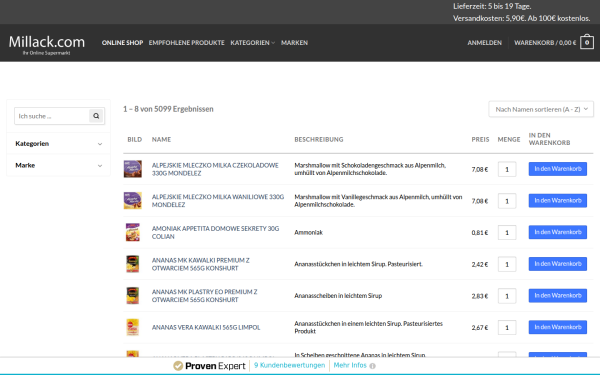Select quantity field for Alpejskie Mleczko Waniliowe
The height and width of the screenshot is (375, 600).
point(507,201)
